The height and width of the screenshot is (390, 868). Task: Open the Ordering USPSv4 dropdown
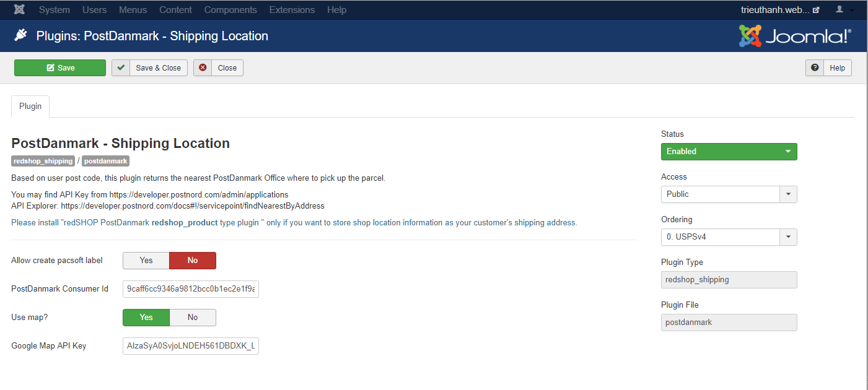pos(729,237)
